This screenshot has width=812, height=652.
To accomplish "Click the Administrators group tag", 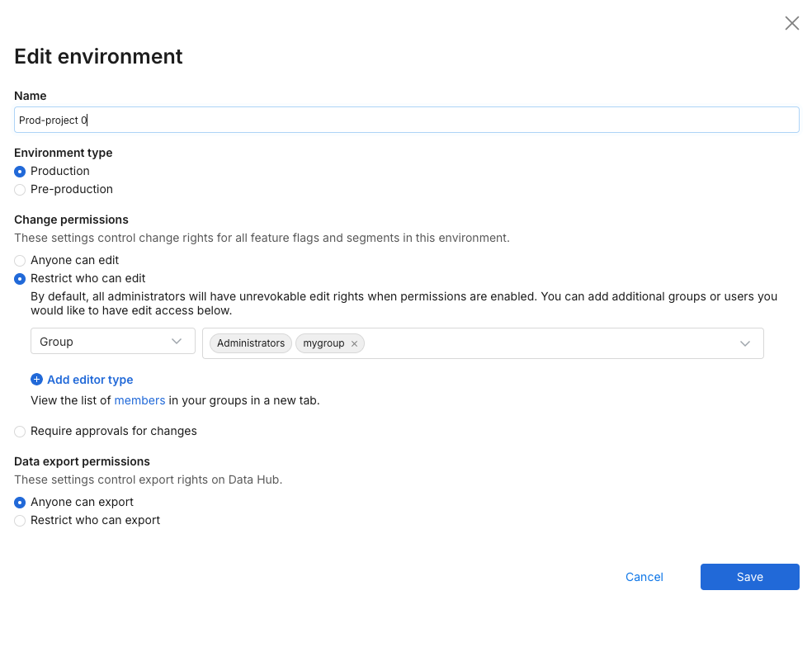I will [250, 343].
